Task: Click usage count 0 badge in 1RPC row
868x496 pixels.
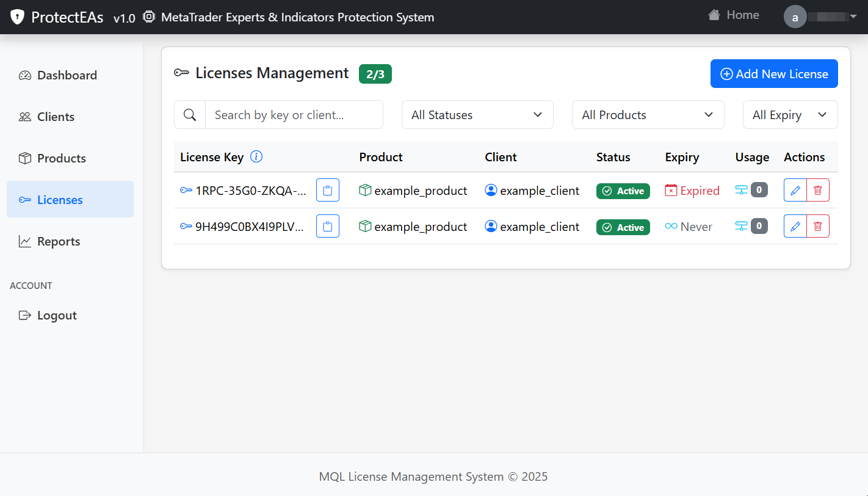Action: [x=759, y=190]
